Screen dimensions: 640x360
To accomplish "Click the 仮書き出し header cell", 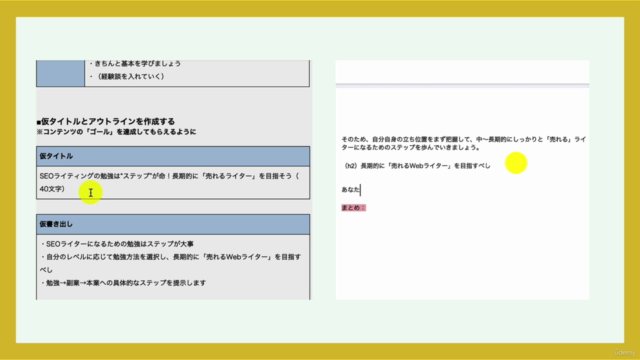I will point(173,224).
